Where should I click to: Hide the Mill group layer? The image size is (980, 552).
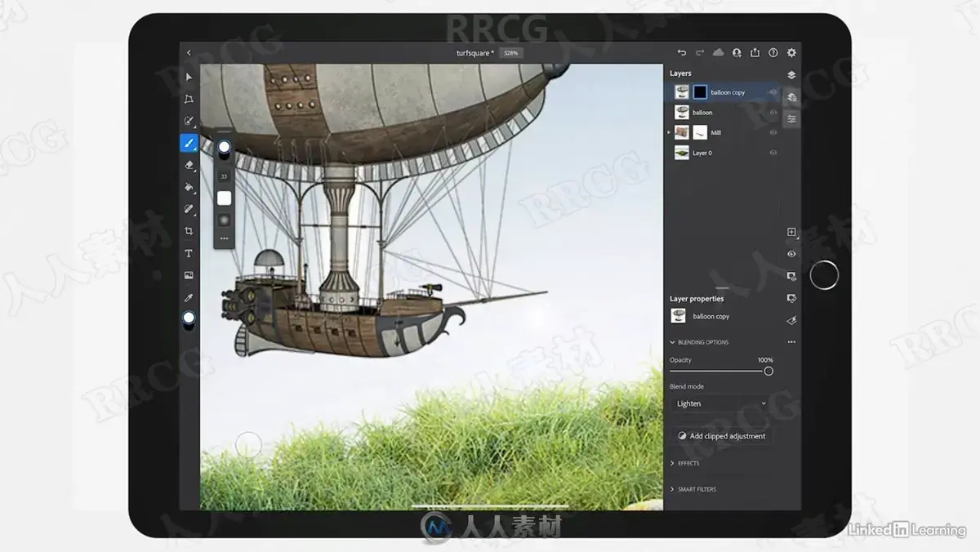point(773,132)
